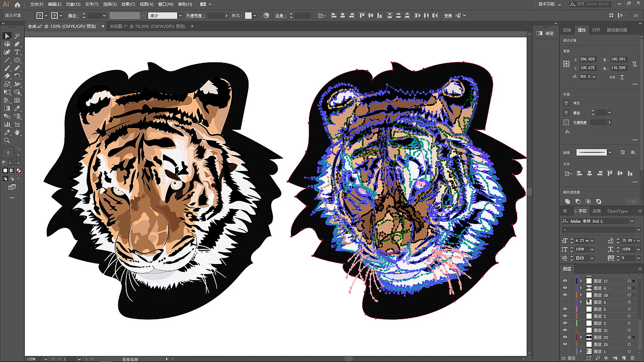This screenshot has width=644, height=362.
Task: Click the 填色 fill swatch in Properties
Action: [567, 104]
